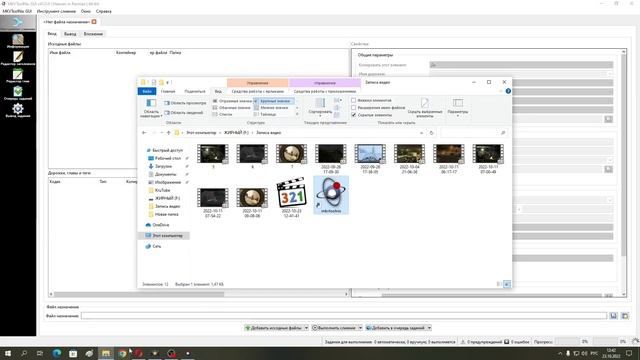Open the Header editor (Редактор заголовков)
The image size is (640, 360).
18,58
